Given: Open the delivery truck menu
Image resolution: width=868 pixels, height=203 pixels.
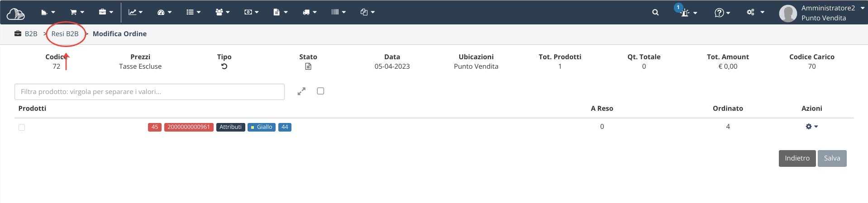Looking at the screenshot, I should click(x=310, y=12).
